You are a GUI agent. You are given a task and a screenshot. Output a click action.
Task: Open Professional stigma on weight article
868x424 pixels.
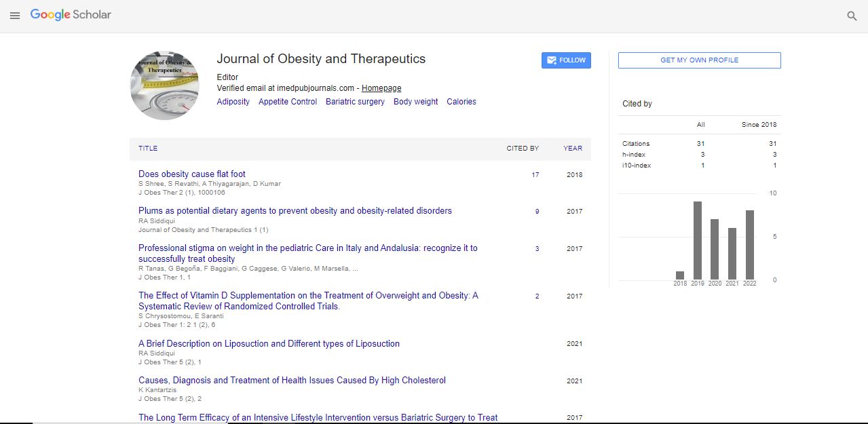pos(308,254)
